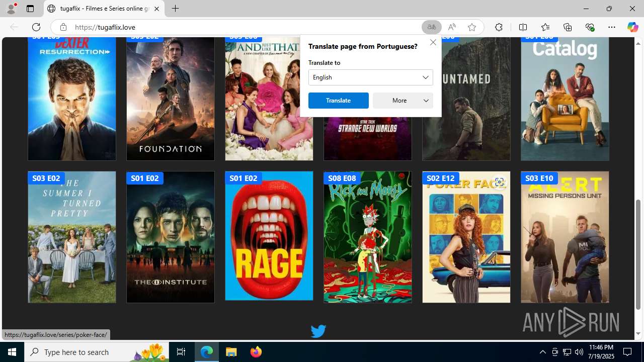Screen dimensions: 644x362
Task: Open File Explorer from taskbar
Action: (231, 352)
